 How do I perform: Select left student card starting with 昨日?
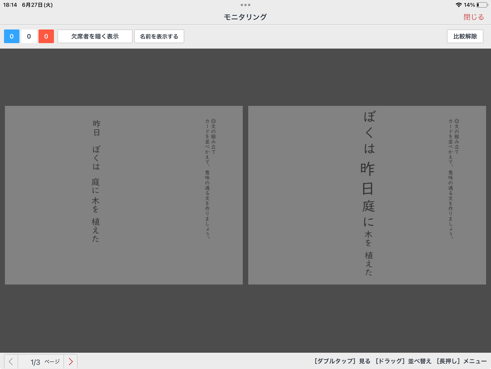(x=124, y=195)
